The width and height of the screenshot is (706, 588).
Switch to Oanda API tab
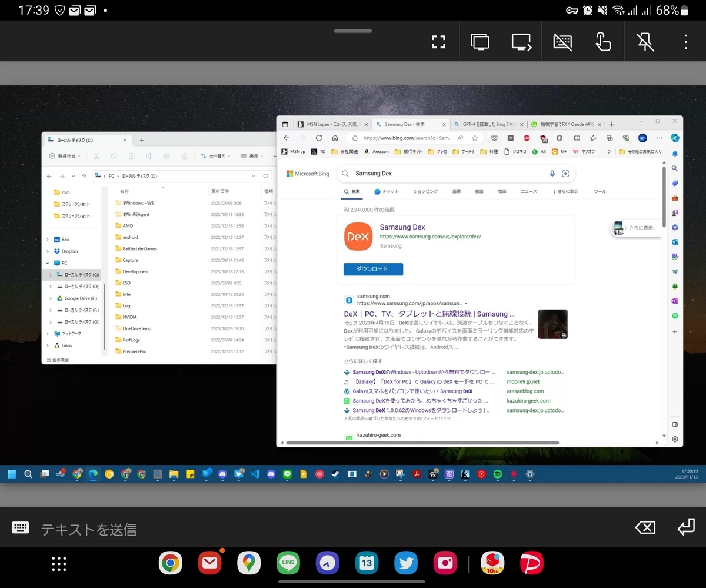(x=565, y=124)
